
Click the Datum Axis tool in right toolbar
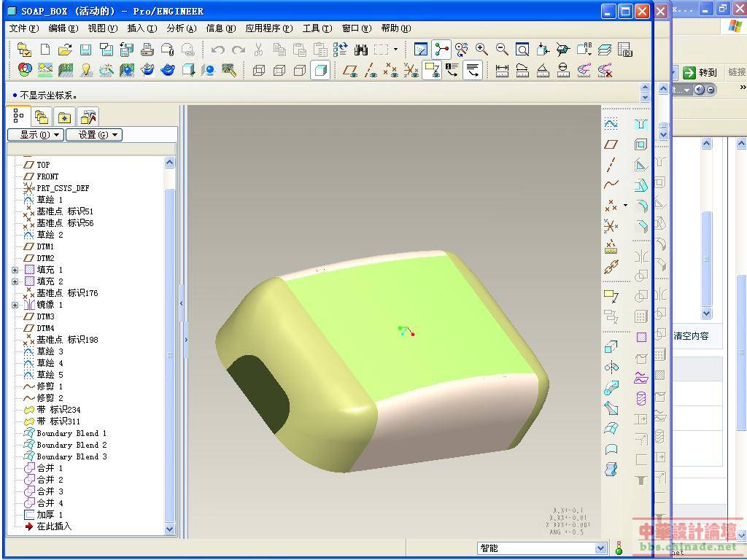(x=611, y=165)
